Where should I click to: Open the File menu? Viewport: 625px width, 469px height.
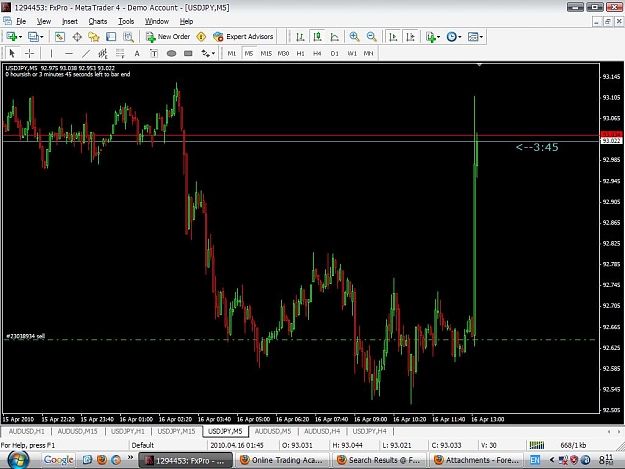(x=21, y=22)
